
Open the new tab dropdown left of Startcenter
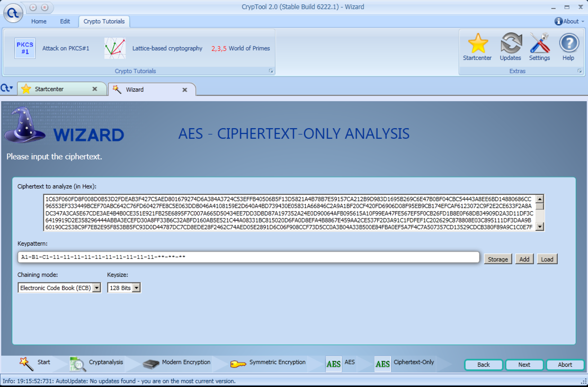coord(7,88)
